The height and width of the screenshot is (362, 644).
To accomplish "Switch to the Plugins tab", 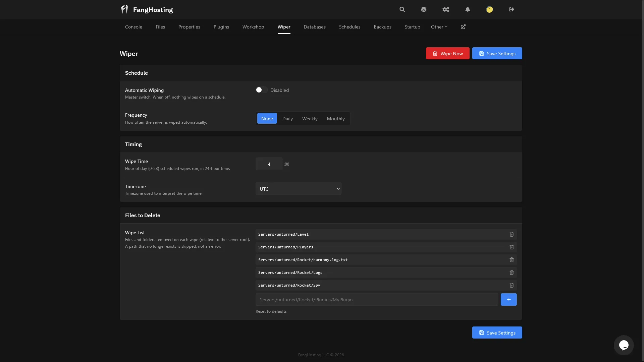I will click(x=221, y=27).
